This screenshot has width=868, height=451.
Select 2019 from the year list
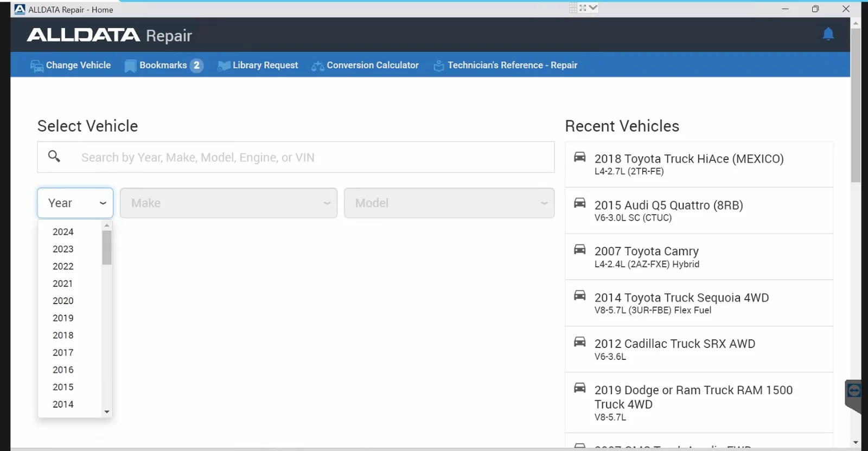(63, 318)
